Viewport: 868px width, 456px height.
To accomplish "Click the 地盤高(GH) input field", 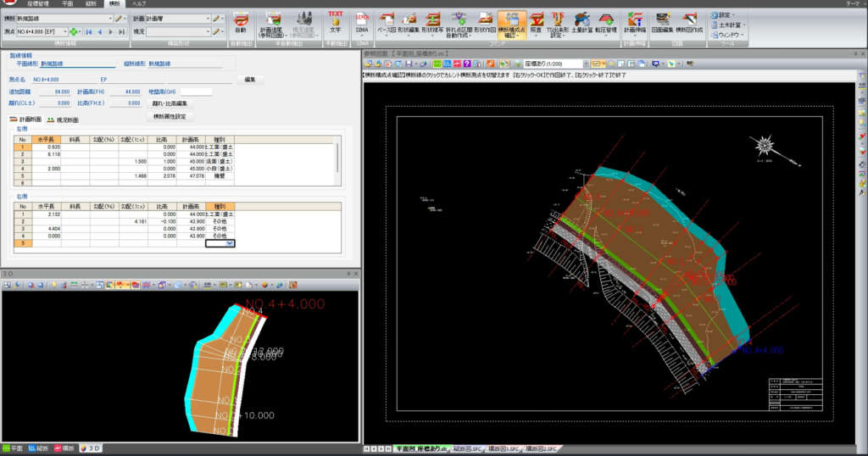I will (196, 92).
